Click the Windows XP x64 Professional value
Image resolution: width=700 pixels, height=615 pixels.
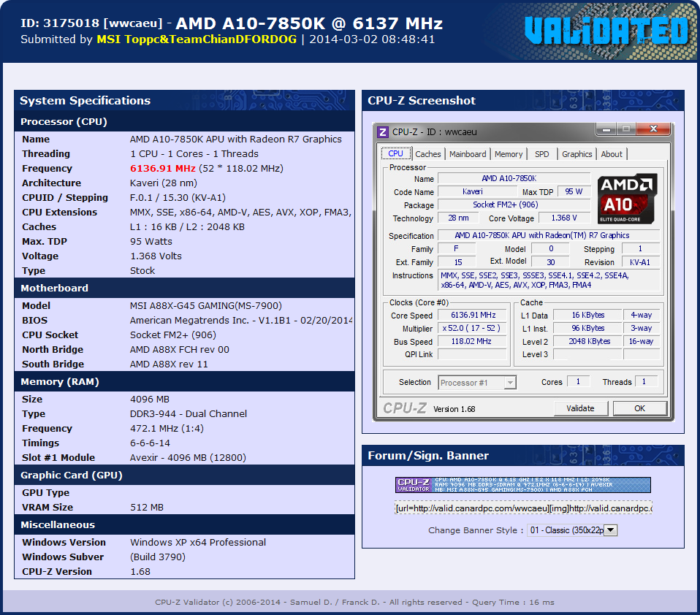198,542
